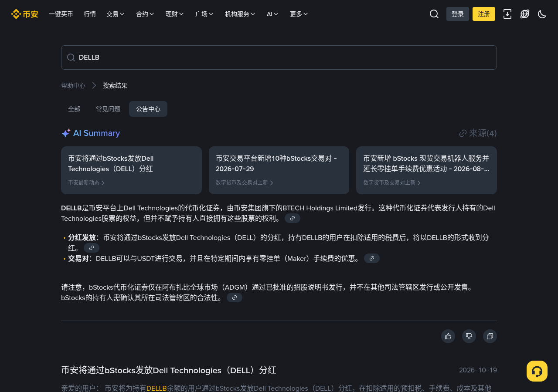Open the app download icon
The width and height of the screenshot is (558, 392).
(x=507, y=14)
